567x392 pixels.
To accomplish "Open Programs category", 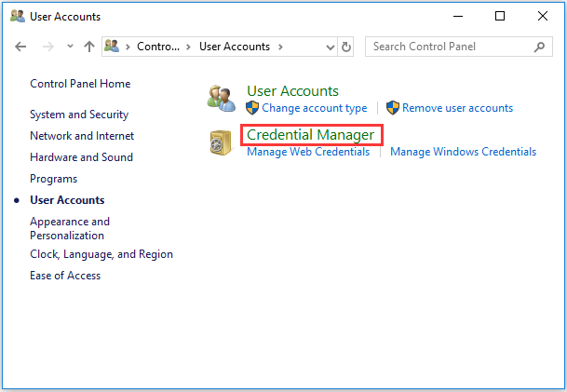I will click(53, 179).
